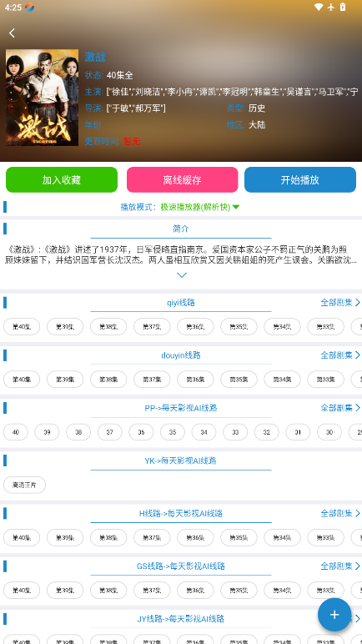
Task: Tap the red 暂无 update time
Action: click(x=132, y=142)
